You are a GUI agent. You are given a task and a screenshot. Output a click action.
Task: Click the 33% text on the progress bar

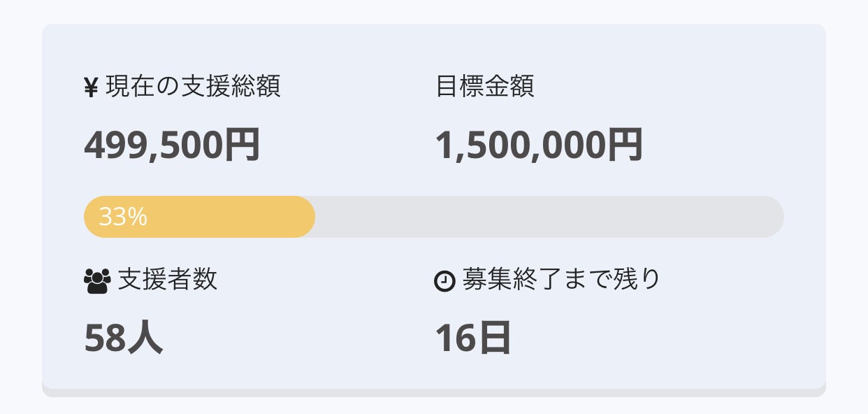[123, 217]
